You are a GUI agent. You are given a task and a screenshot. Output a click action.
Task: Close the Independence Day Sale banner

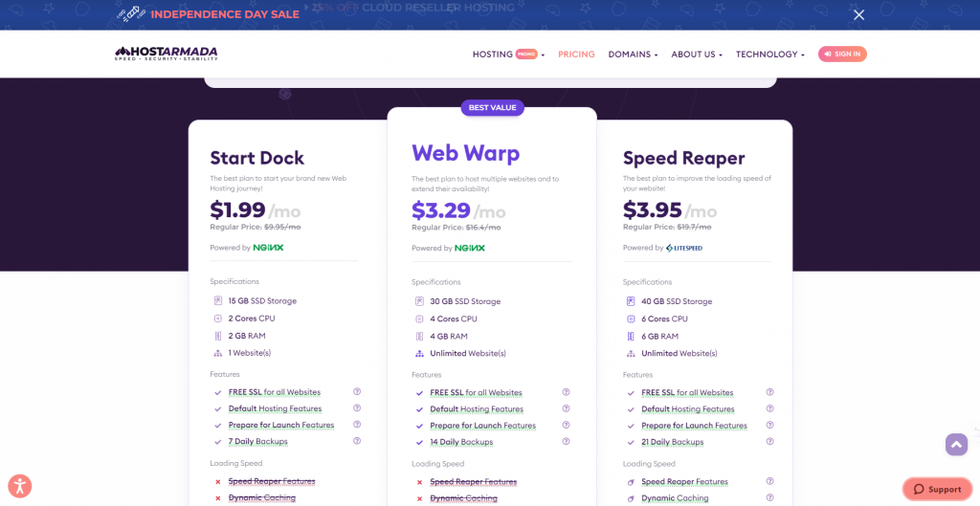point(858,14)
